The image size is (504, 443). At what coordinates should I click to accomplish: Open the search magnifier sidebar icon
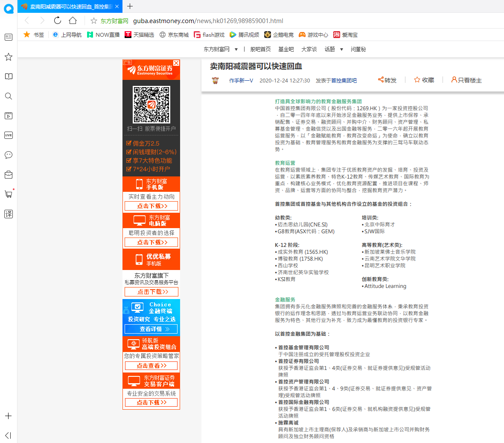pyautogui.click(x=9, y=96)
